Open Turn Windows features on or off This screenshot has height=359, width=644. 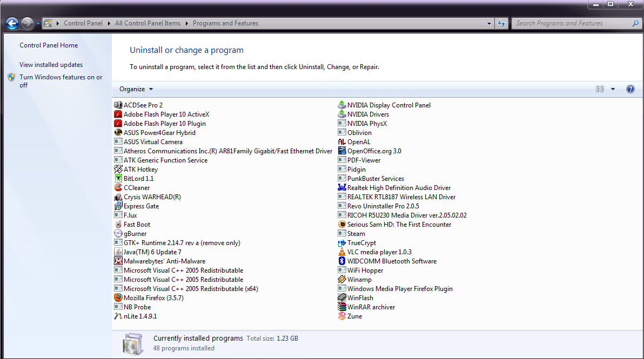(x=61, y=81)
